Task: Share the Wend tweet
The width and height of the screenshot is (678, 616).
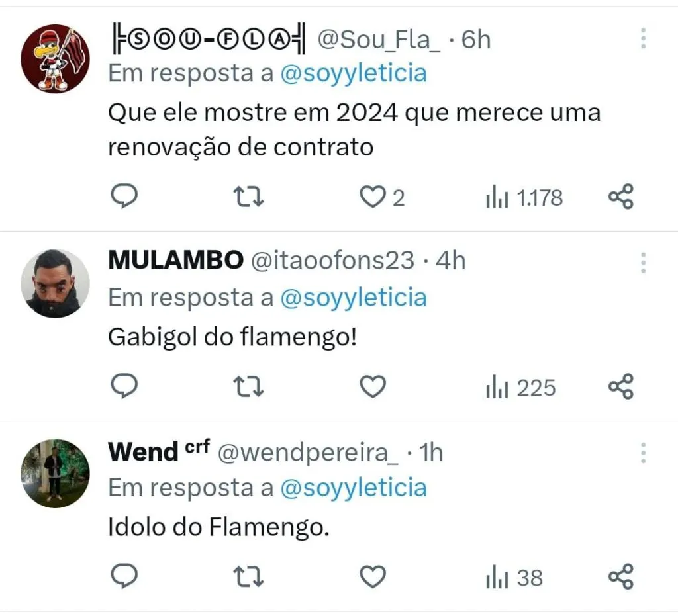Action: click(x=620, y=578)
